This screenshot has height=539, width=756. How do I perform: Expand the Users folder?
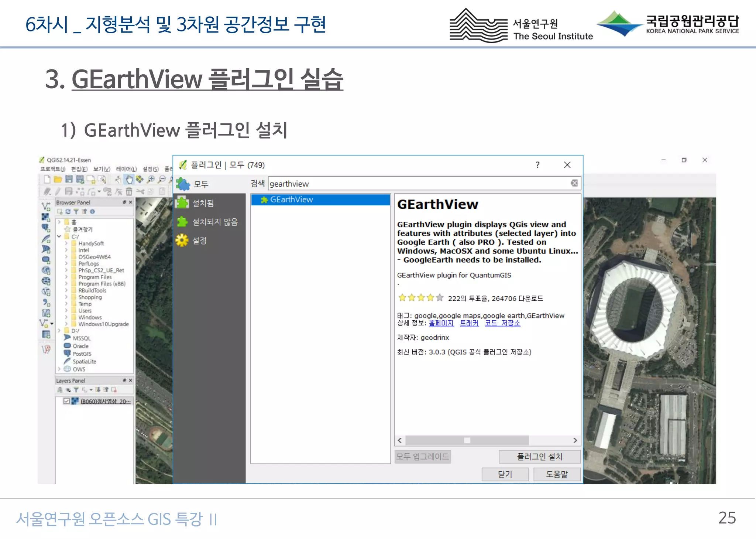tap(66, 311)
